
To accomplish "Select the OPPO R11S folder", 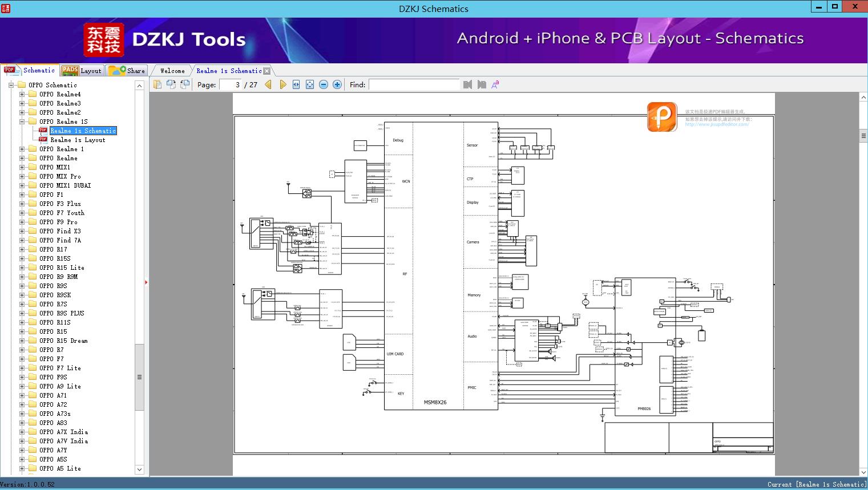I will [55, 322].
